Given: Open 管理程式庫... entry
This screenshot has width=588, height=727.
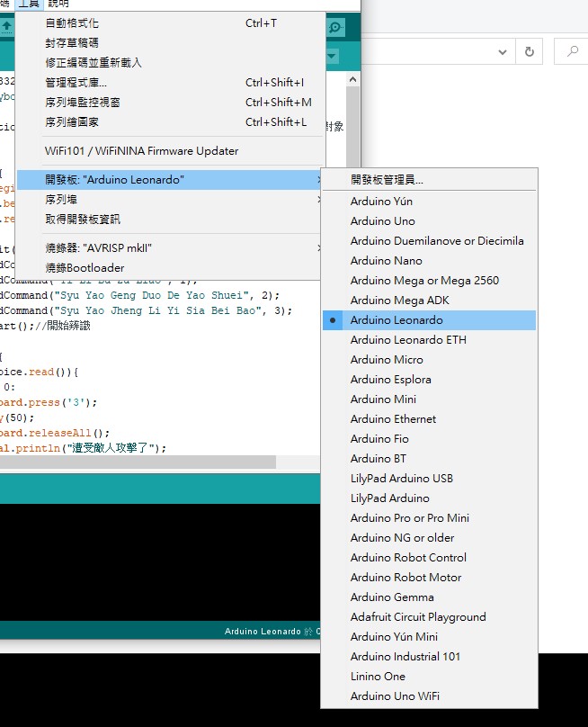Looking at the screenshot, I should point(170,83).
